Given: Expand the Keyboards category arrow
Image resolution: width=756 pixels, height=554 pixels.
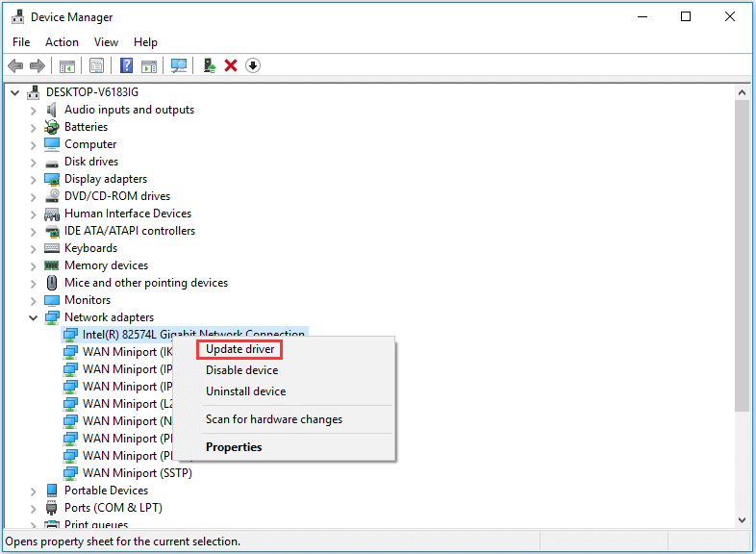Looking at the screenshot, I should (34, 248).
